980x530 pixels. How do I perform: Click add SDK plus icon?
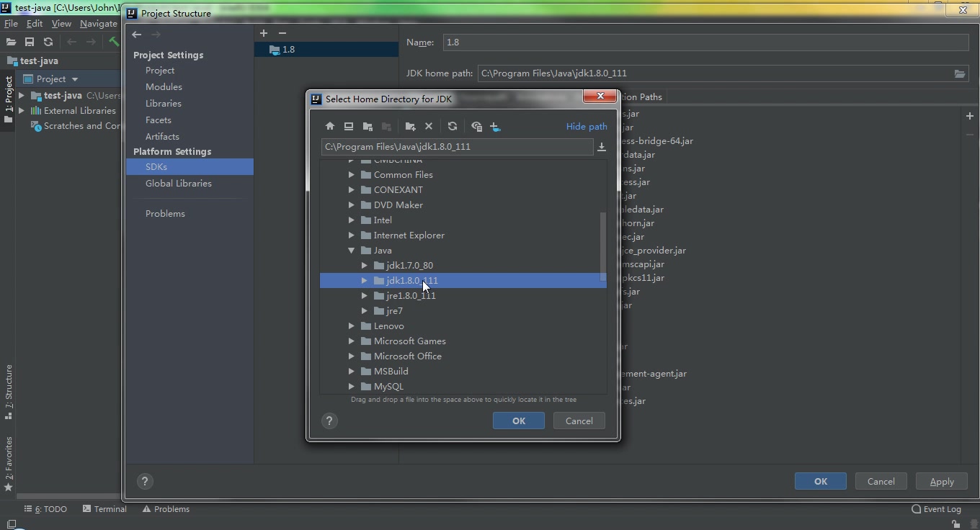click(x=264, y=33)
